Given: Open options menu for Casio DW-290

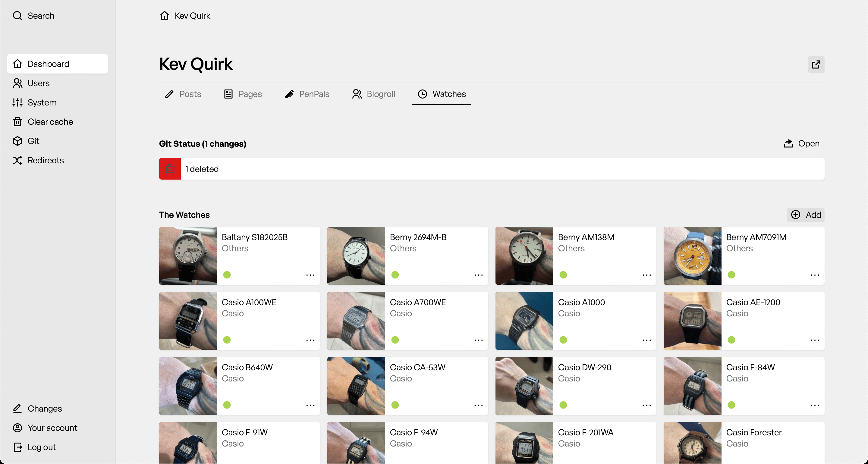Looking at the screenshot, I should [x=646, y=405].
